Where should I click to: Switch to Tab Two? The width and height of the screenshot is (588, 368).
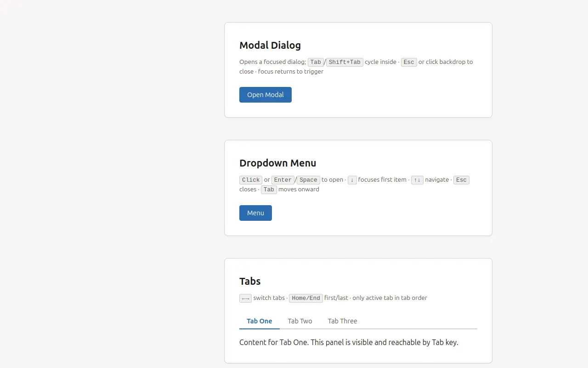click(x=300, y=321)
